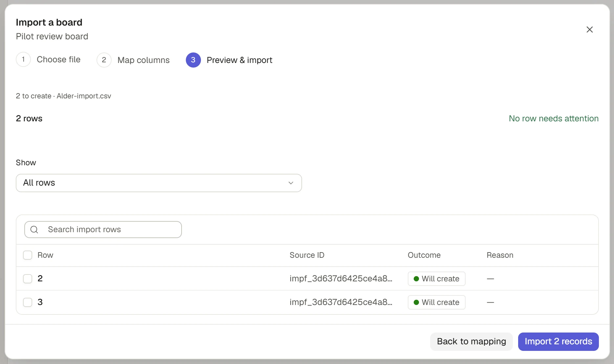Check the box for row 2
Viewport: 614px width, 364px height.
tap(28, 279)
